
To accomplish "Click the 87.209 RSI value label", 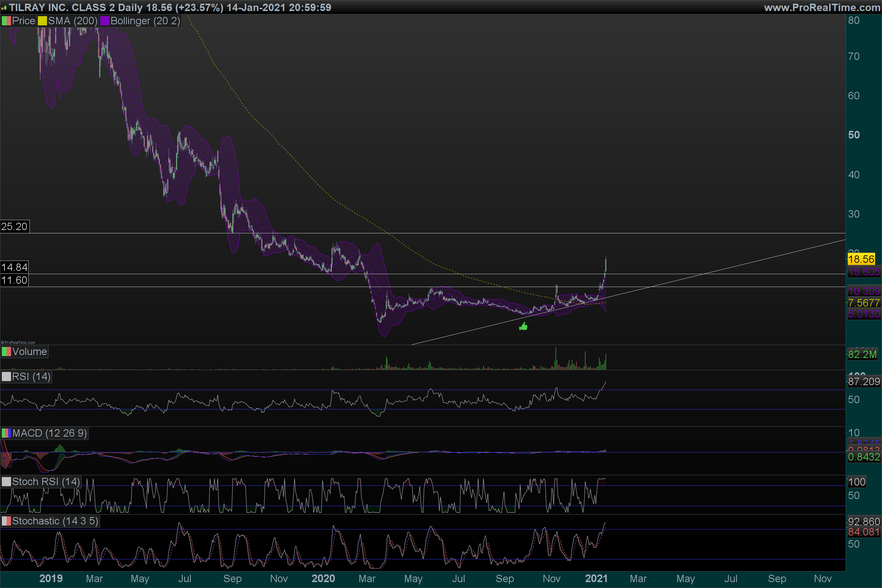I will tap(864, 382).
